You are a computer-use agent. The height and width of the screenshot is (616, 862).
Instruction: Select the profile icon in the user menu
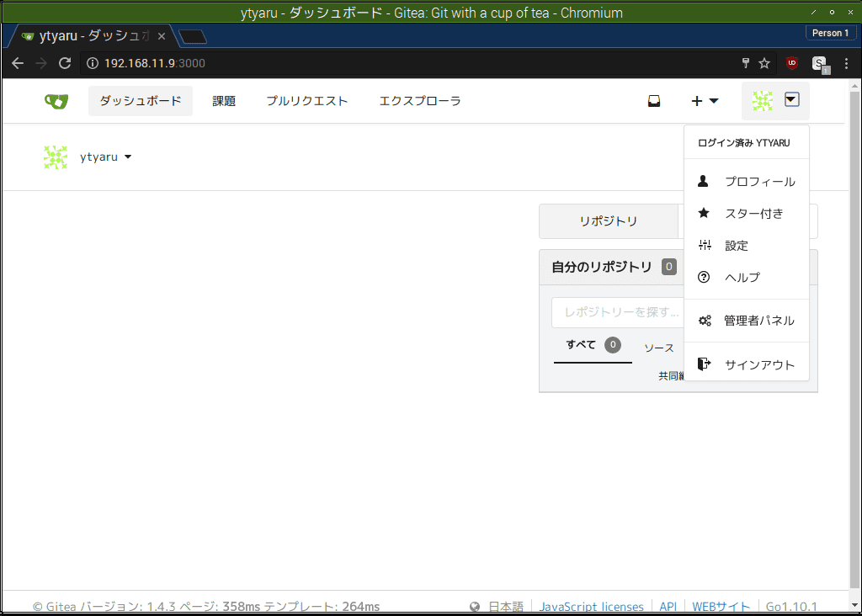tap(703, 180)
